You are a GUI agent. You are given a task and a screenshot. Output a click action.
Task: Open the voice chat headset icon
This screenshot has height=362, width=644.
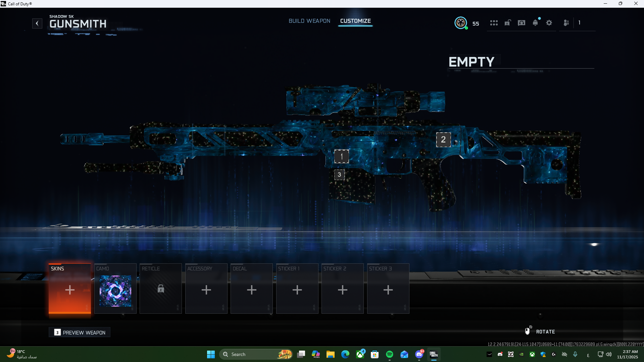(521, 23)
